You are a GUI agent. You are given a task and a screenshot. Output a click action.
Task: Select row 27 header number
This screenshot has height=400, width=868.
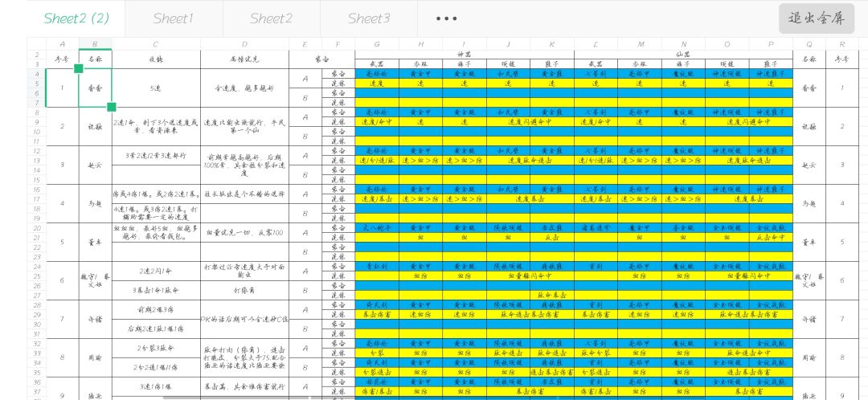tap(36, 295)
